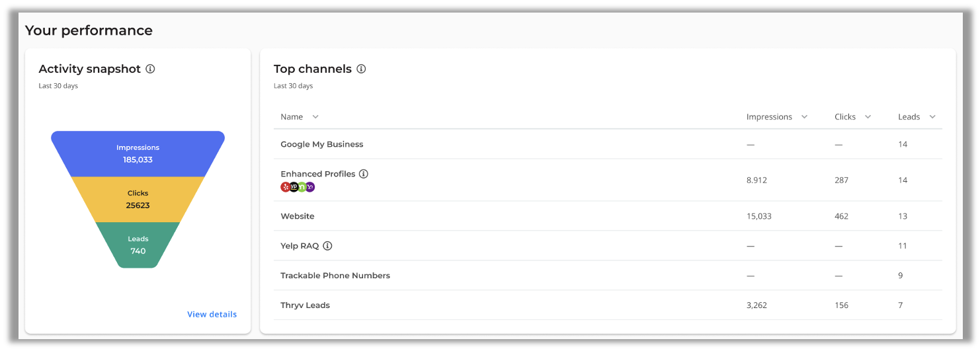Click the blue Impressions funnel segment

tap(138, 153)
